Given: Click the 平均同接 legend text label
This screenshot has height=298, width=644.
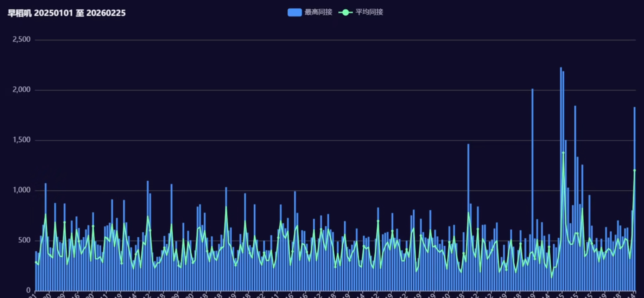Looking at the screenshot, I should pos(369,12).
